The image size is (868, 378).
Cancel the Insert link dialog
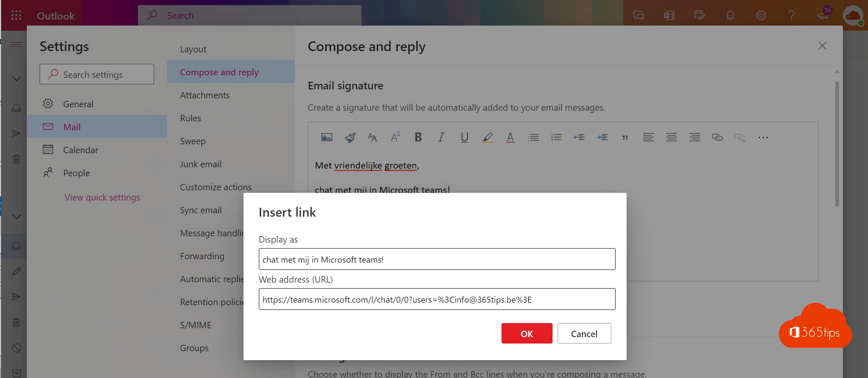[584, 334]
